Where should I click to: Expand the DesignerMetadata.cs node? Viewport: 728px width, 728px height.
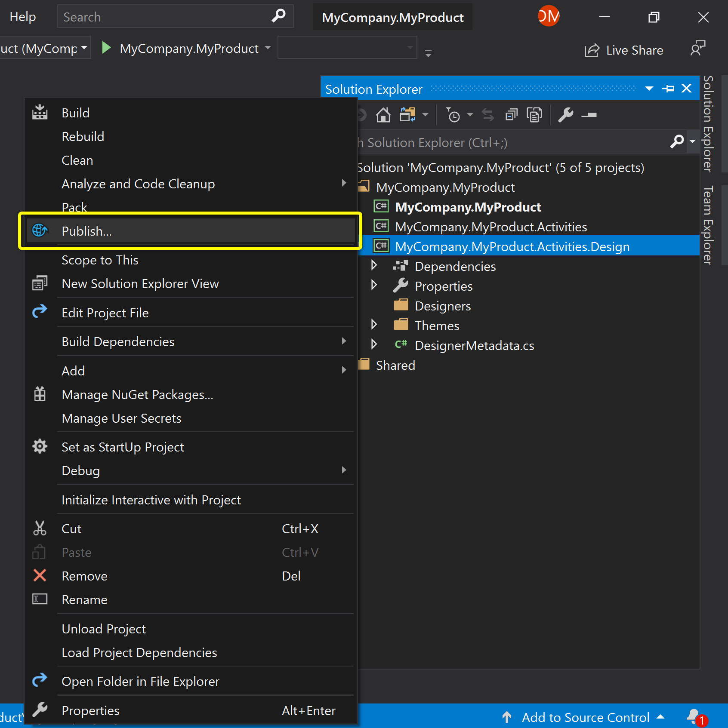(x=374, y=344)
